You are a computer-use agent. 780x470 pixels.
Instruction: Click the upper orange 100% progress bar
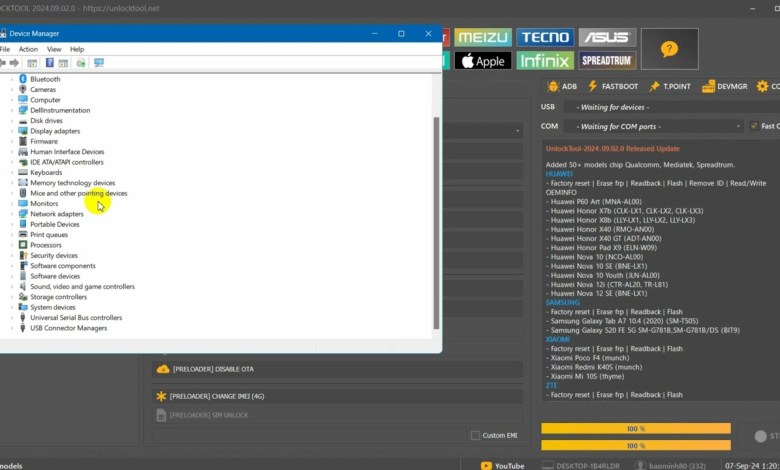coord(635,429)
